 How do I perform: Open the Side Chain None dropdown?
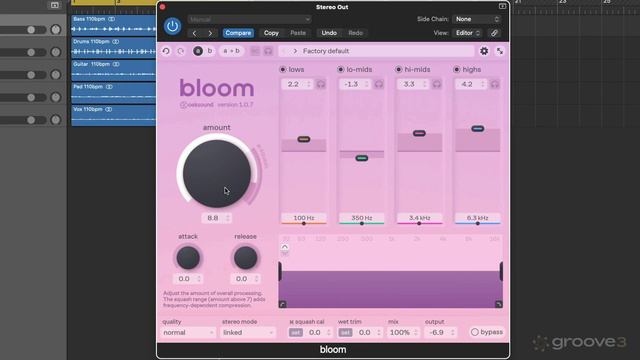coord(477,19)
